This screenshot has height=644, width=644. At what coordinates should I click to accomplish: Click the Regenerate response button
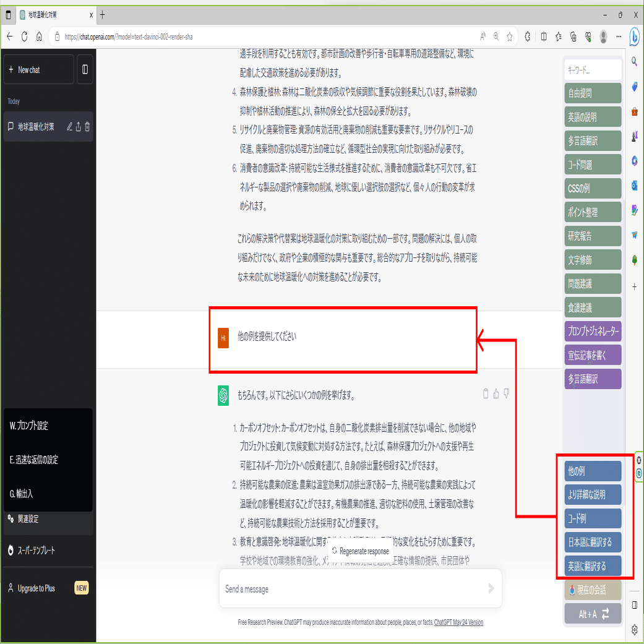tap(359, 551)
